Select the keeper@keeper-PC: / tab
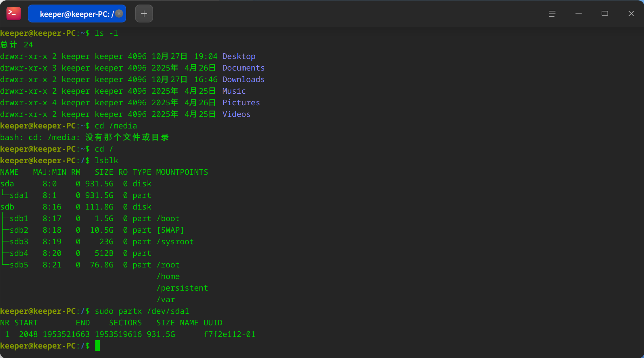644x358 pixels. [77, 14]
